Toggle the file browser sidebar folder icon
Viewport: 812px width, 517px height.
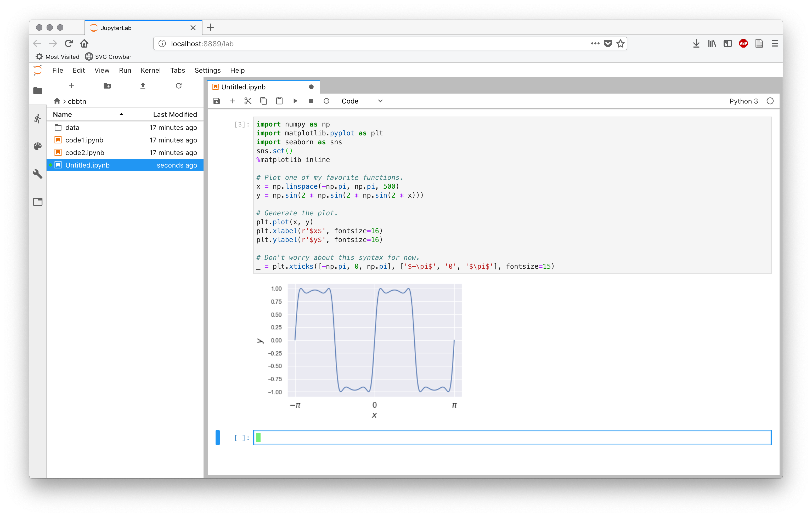coord(38,91)
